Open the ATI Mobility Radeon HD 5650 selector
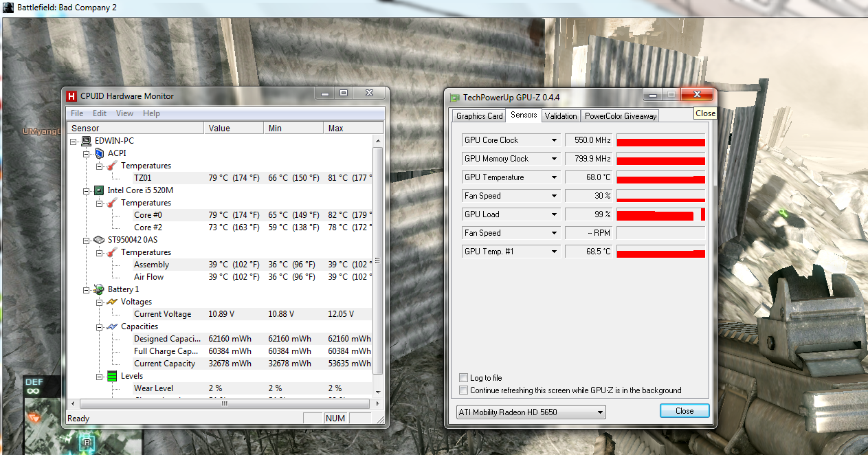This screenshot has width=868, height=455. [531, 412]
